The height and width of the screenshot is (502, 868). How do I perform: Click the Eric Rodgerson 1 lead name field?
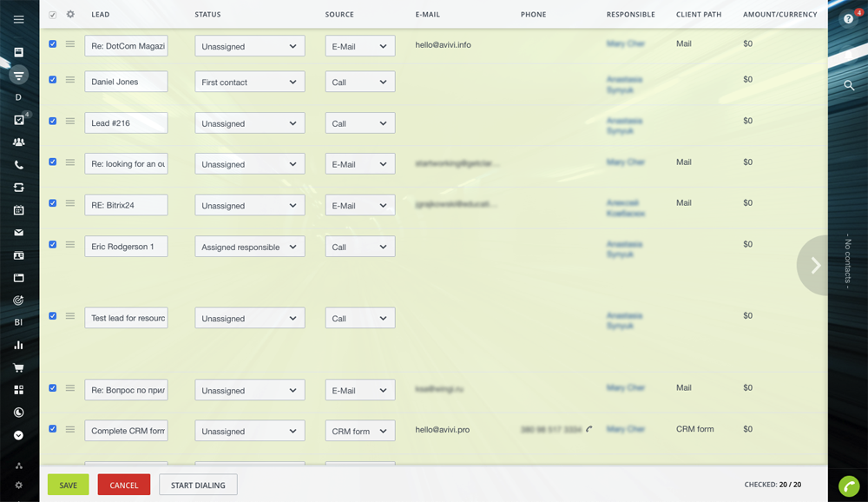point(126,247)
